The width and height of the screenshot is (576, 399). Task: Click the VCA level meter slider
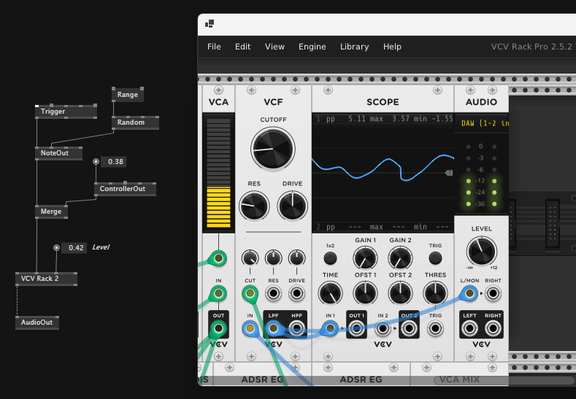point(219,173)
